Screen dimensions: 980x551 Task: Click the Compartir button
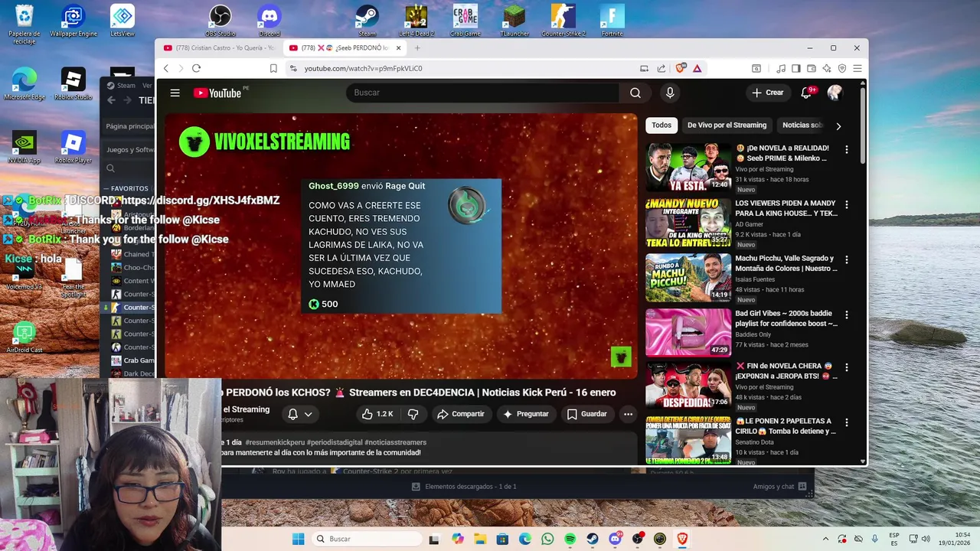[461, 414]
